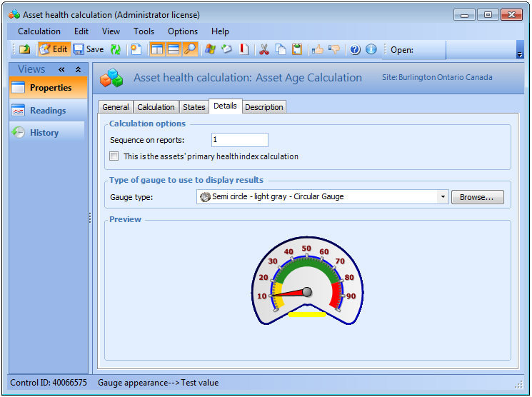
Task: Open the Readings view in sidebar
Action: coord(47,111)
